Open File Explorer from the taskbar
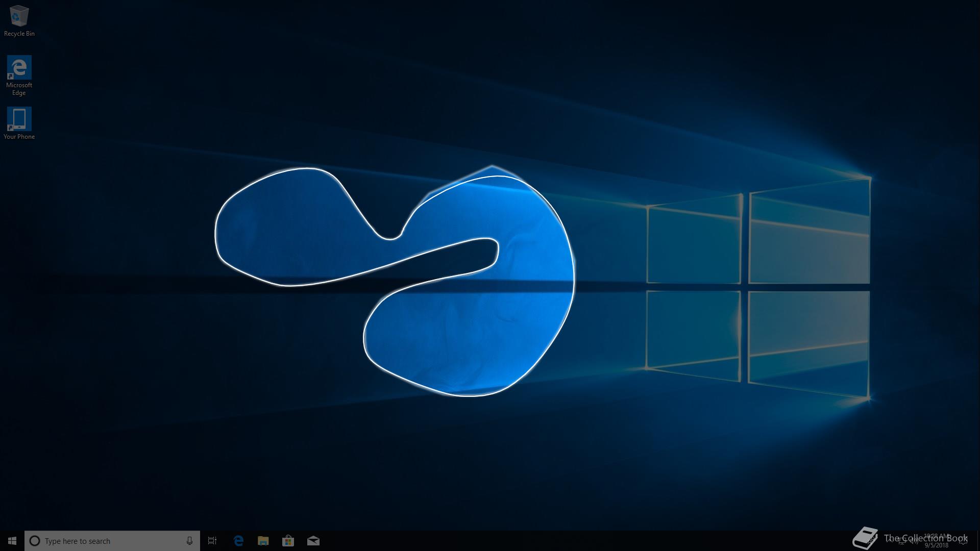980x551 pixels. 263,541
